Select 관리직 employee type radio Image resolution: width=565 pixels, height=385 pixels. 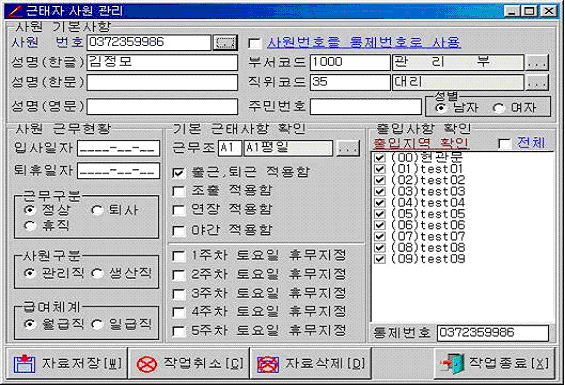(x=30, y=273)
